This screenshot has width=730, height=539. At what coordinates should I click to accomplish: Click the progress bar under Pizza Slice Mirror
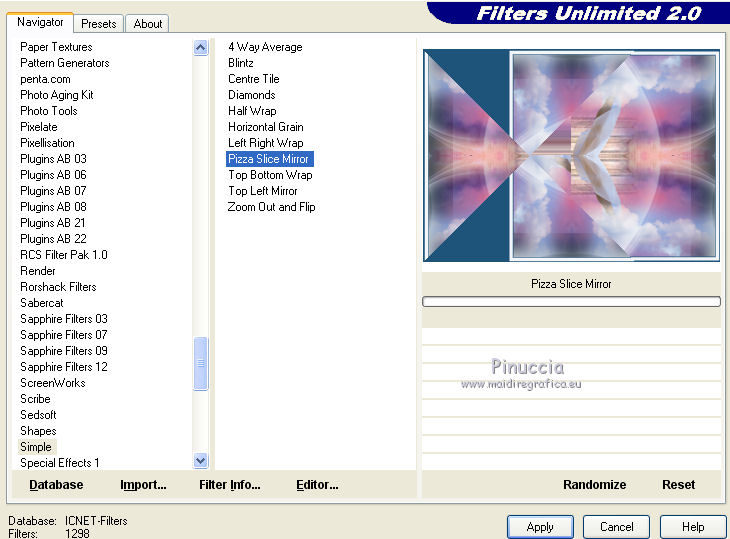571,302
